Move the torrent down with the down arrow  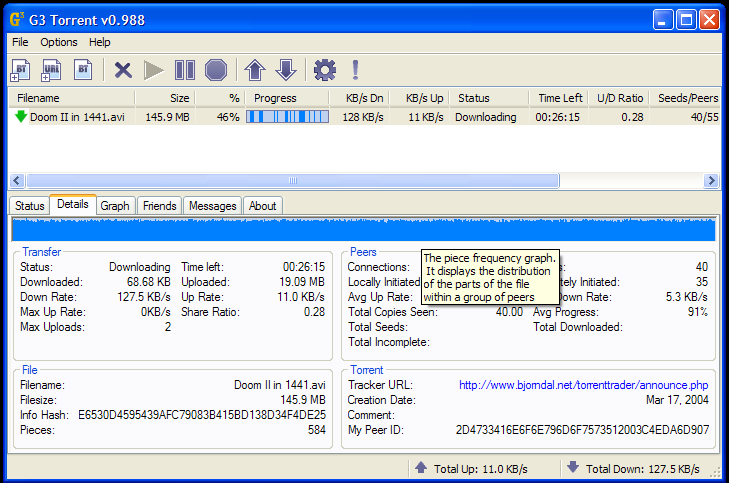click(x=286, y=70)
